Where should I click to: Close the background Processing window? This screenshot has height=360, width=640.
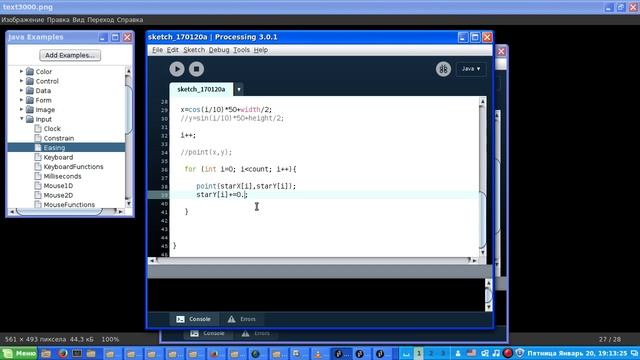pos(501,51)
